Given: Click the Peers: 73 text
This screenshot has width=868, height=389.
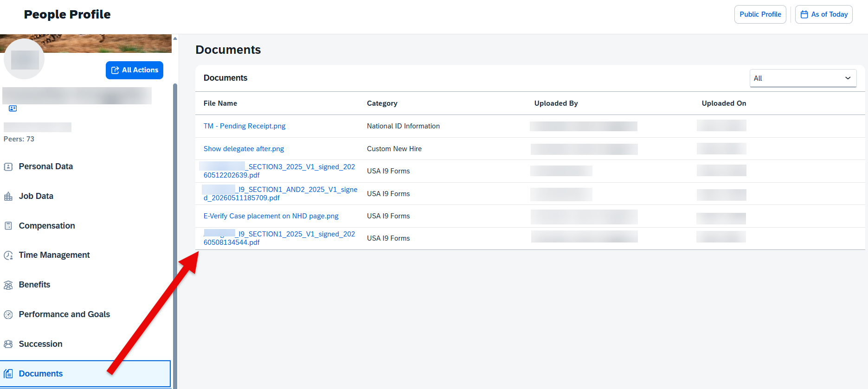Looking at the screenshot, I should coord(19,139).
